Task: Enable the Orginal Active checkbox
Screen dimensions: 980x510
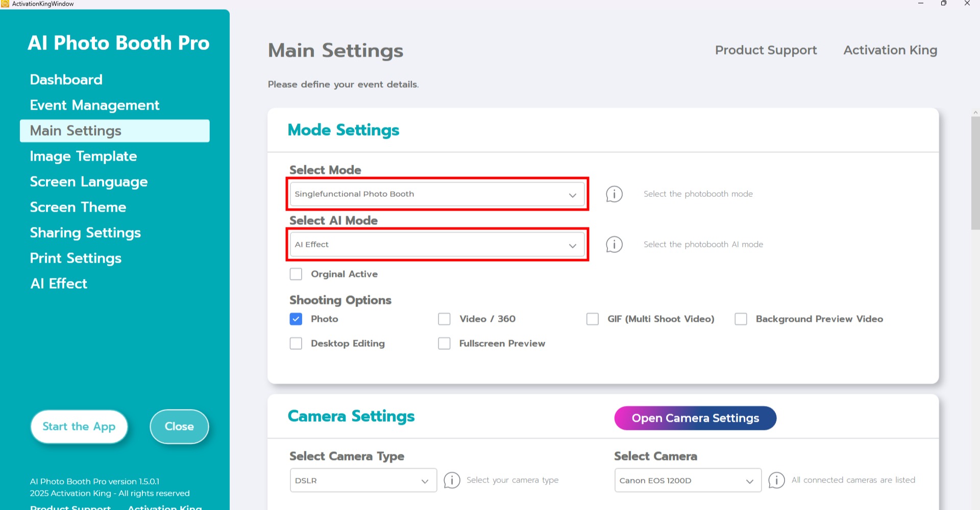Action: (x=296, y=274)
